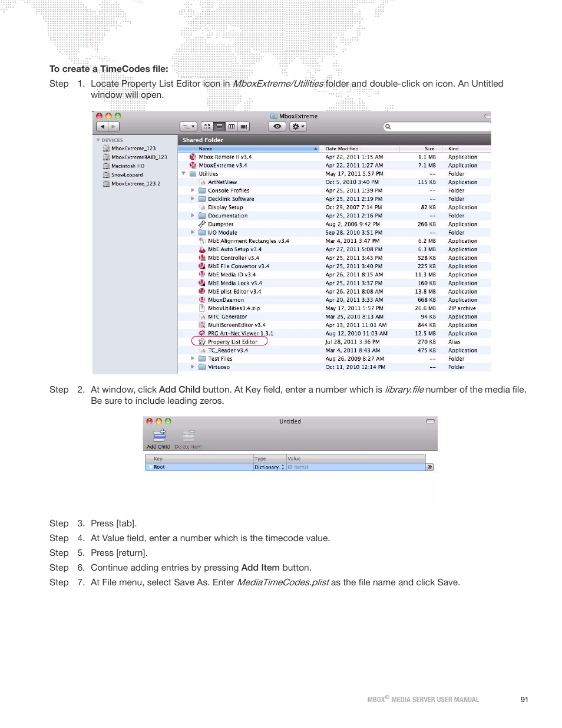Click the Finder toolbar toggle pill button
The width and height of the screenshot is (562, 728).
(488, 116)
